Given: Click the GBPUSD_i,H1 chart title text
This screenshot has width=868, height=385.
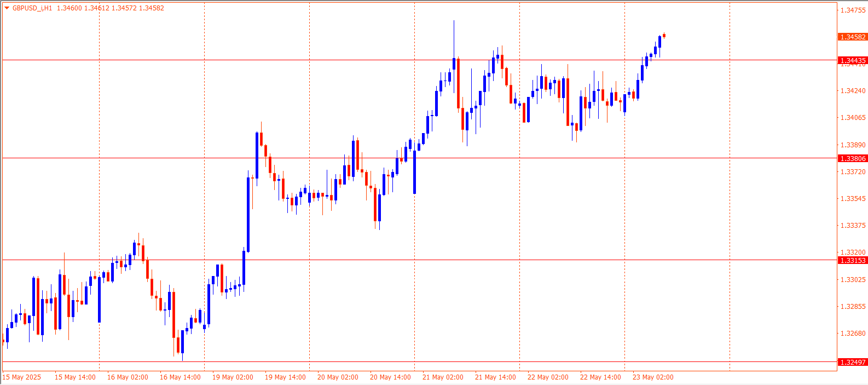Looking at the screenshot, I should (x=32, y=8).
